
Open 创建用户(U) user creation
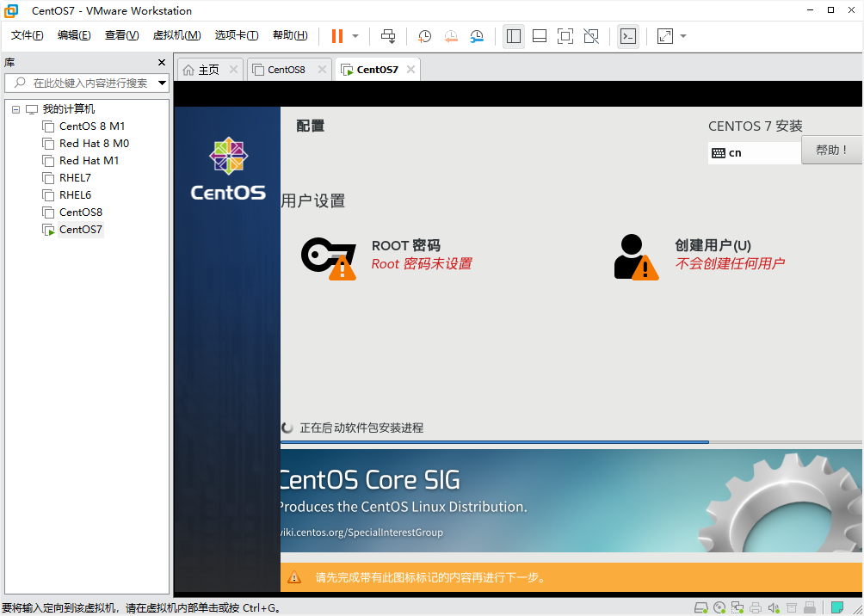pyautogui.click(x=713, y=245)
